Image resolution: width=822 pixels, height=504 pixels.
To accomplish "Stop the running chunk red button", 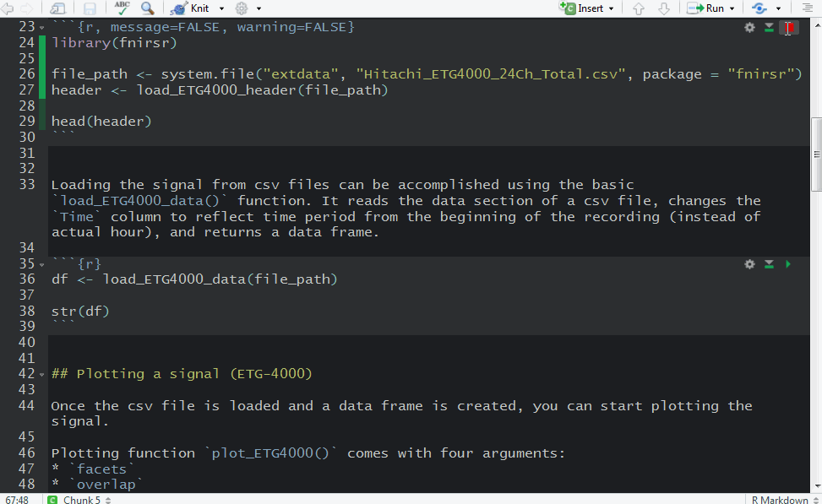I will pyautogui.click(x=789, y=28).
